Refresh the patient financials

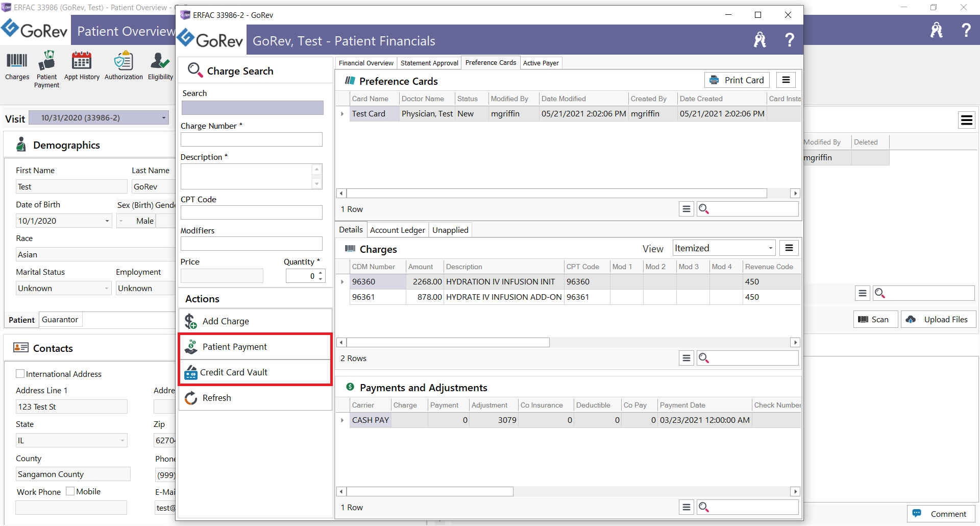coord(255,398)
